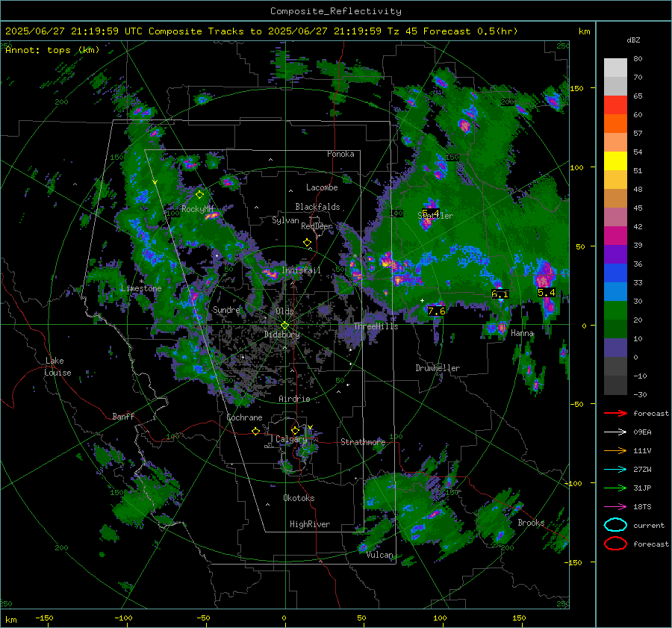Screen dimensions: 672x628
Task: Pick the magenta swatch near 42 dBZ
Action: click(615, 236)
